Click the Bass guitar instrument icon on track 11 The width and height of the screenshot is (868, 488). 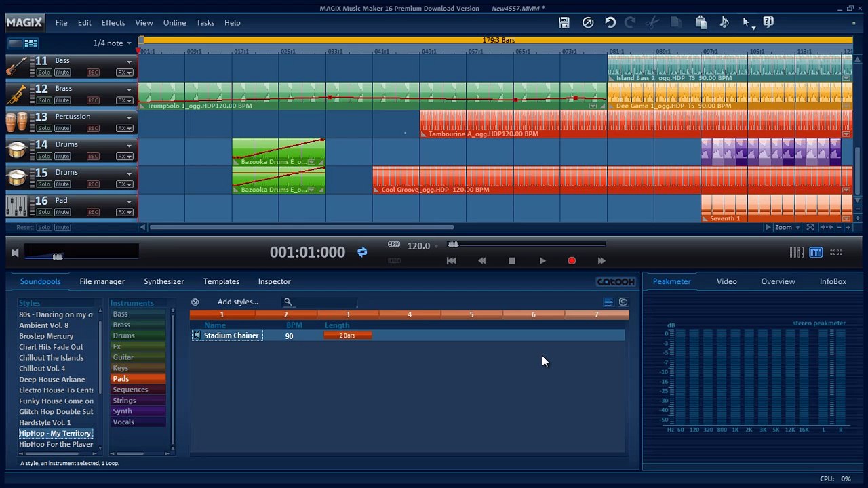17,66
